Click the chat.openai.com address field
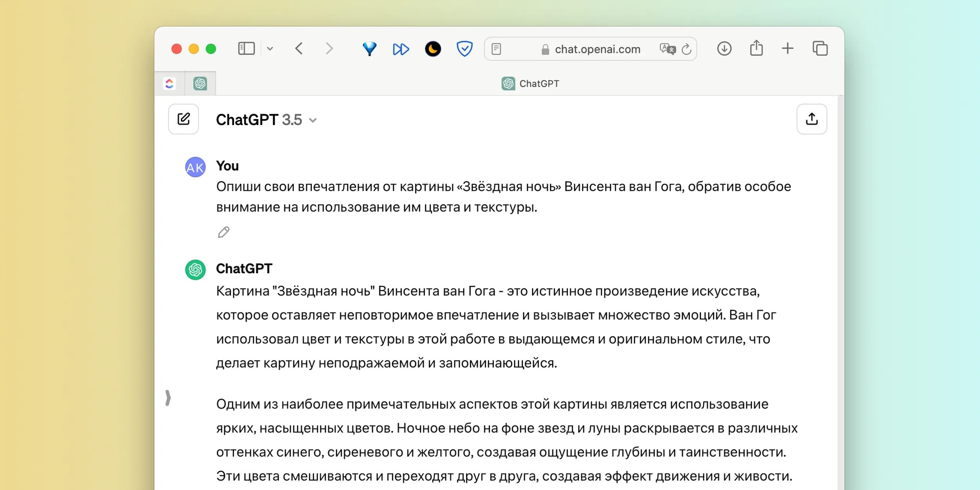The height and width of the screenshot is (490, 980). pos(597,49)
